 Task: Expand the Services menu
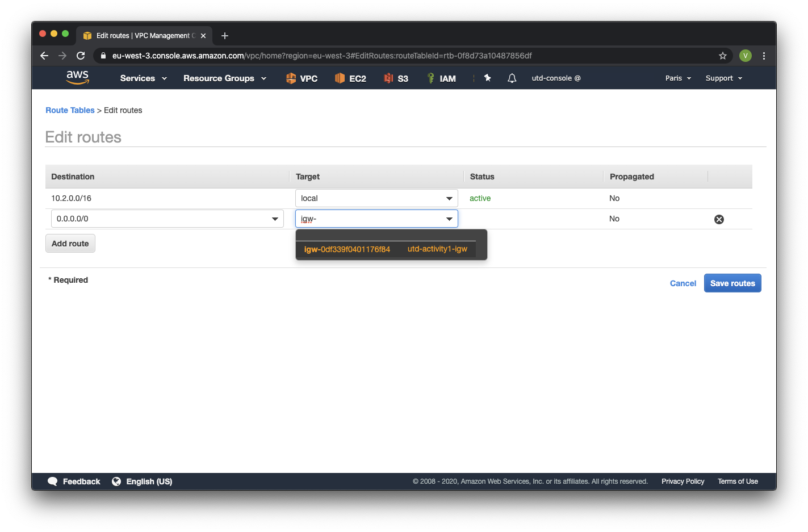pyautogui.click(x=144, y=78)
